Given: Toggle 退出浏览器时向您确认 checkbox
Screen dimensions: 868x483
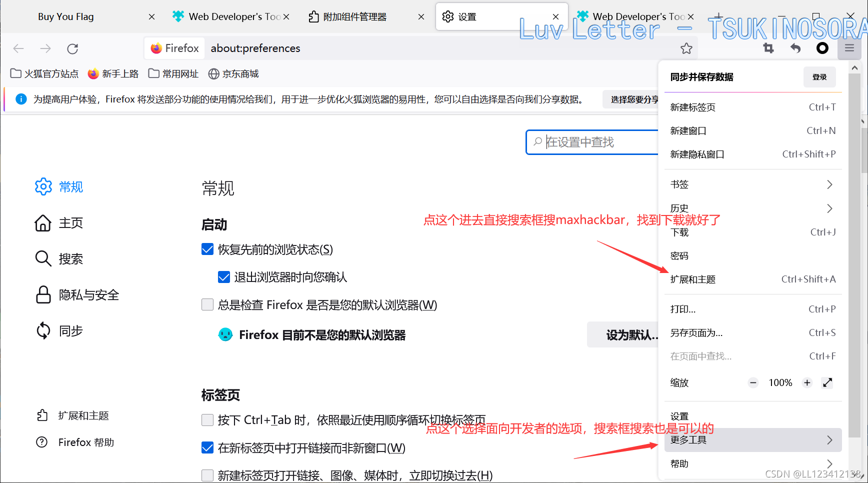Looking at the screenshot, I should point(224,277).
